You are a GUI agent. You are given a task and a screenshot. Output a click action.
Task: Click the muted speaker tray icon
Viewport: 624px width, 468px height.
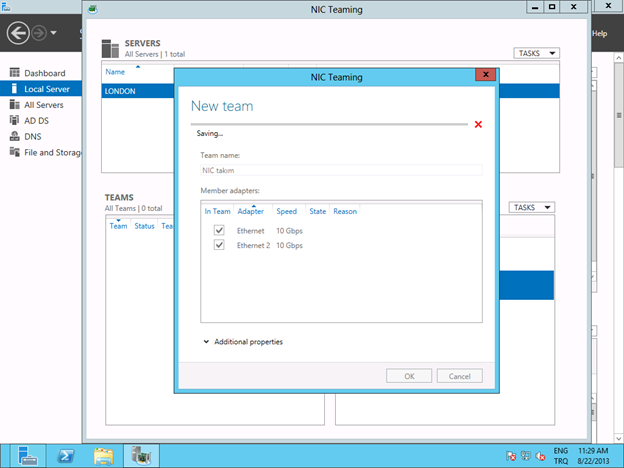point(540,456)
